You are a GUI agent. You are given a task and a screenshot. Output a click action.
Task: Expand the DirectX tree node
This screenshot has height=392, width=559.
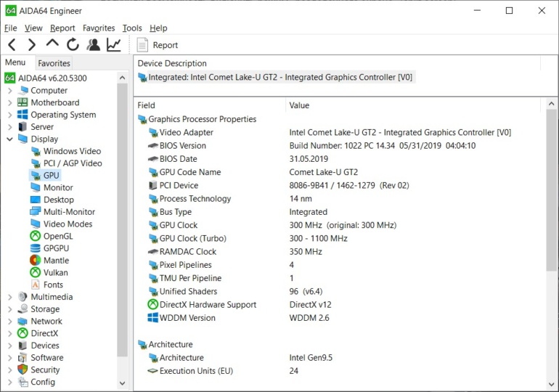[10, 333]
